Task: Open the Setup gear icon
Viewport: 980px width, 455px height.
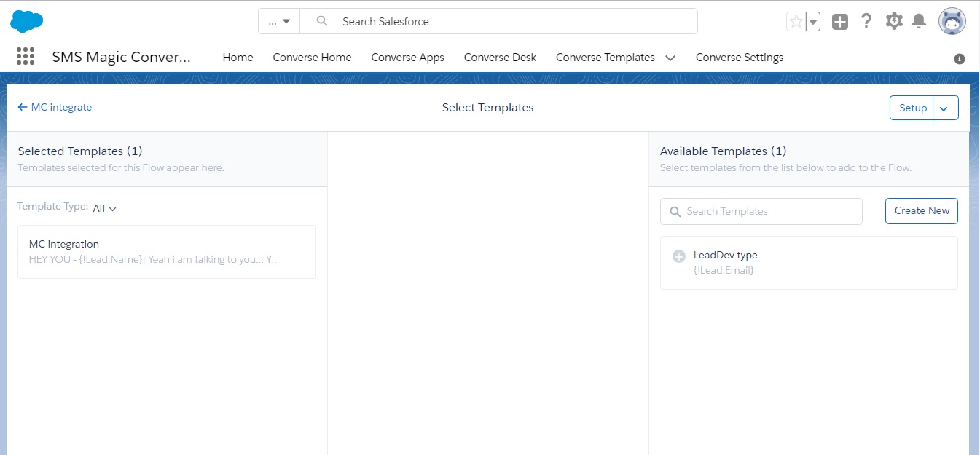Action: (894, 21)
